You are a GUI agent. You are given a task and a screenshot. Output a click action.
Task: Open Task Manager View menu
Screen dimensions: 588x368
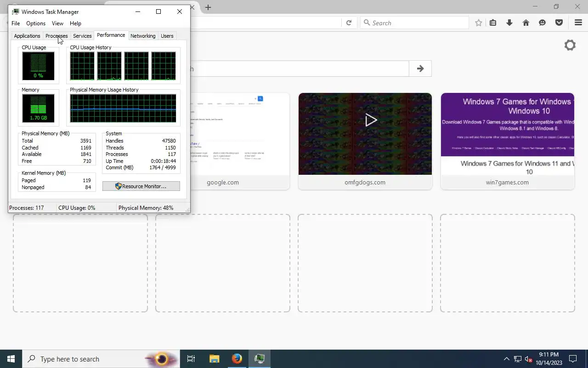(57, 23)
